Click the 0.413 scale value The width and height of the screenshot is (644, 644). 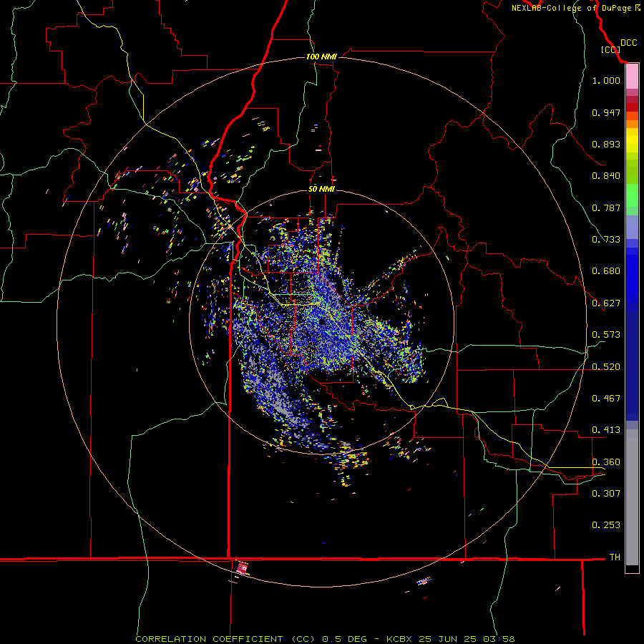click(606, 429)
